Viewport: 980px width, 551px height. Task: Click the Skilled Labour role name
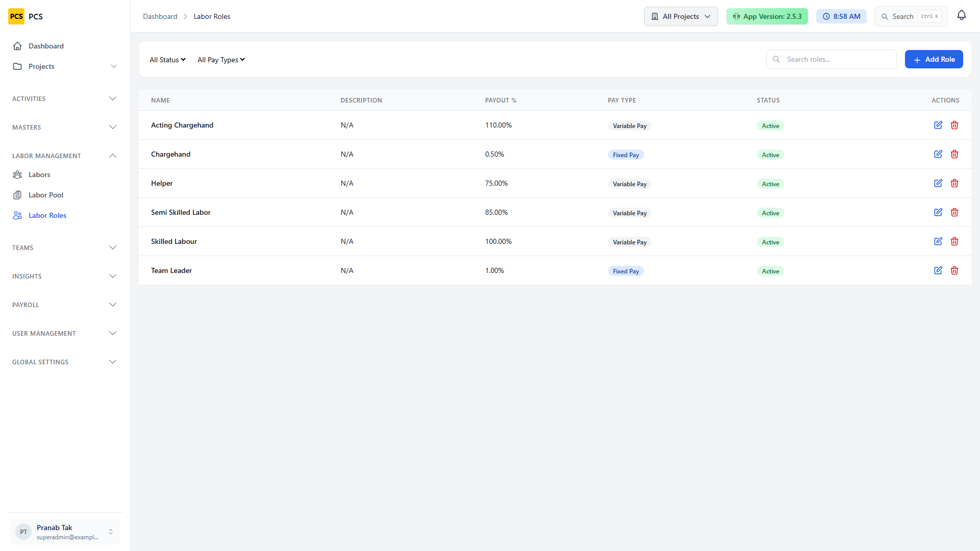pyautogui.click(x=174, y=241)
